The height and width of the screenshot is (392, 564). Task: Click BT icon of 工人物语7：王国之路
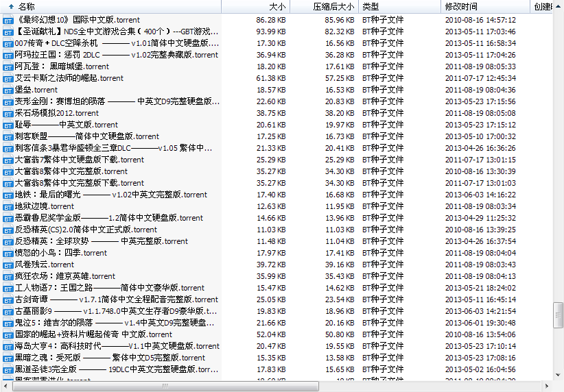tap(8, 288)
